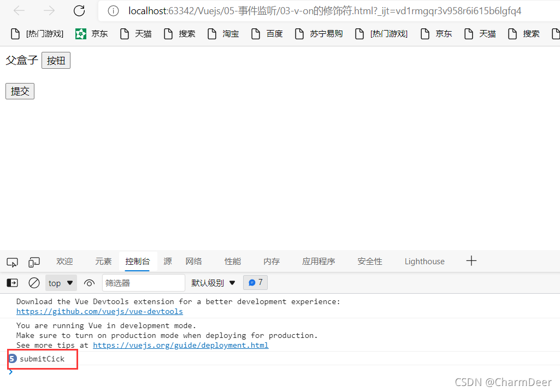Open the vuejs.org deployment guide link
The width and height of the screenshot is (560, 392).
(181, 345)
